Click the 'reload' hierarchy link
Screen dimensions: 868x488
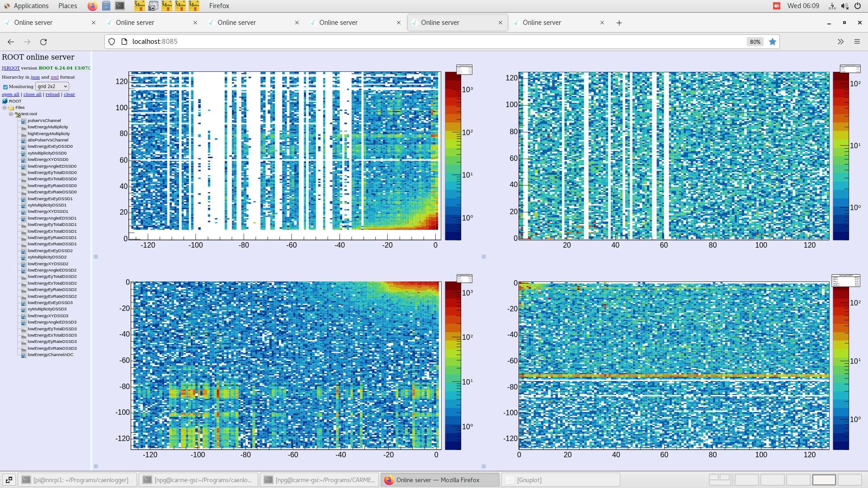[52, 94]
